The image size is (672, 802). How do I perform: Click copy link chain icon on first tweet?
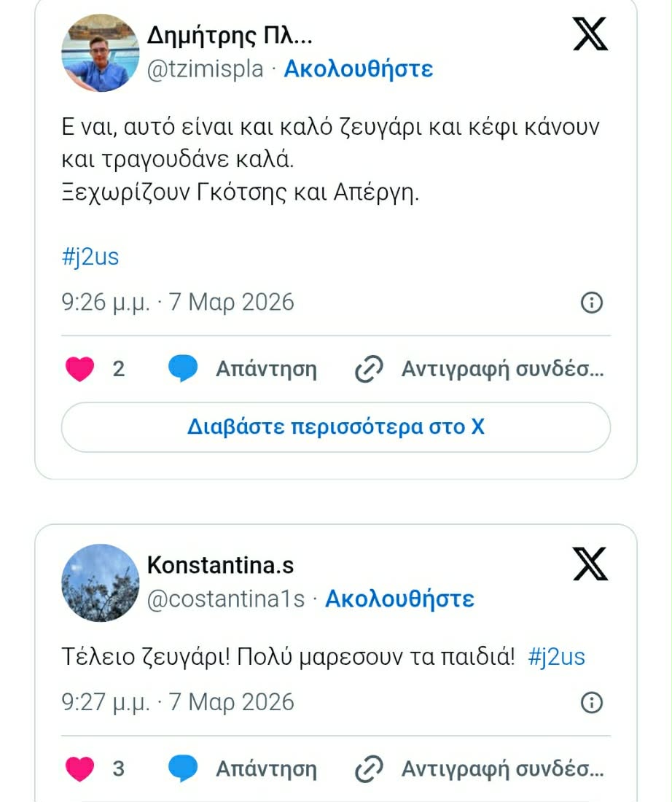click(369, 370)
